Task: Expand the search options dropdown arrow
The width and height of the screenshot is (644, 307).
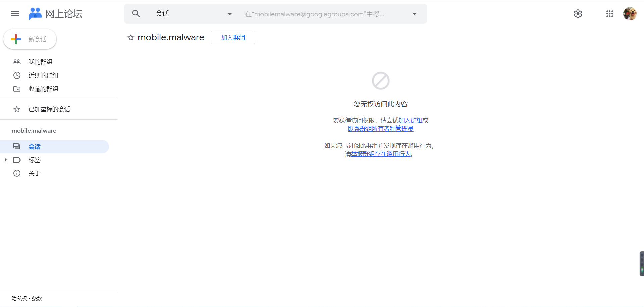Action: click(415, 14)
